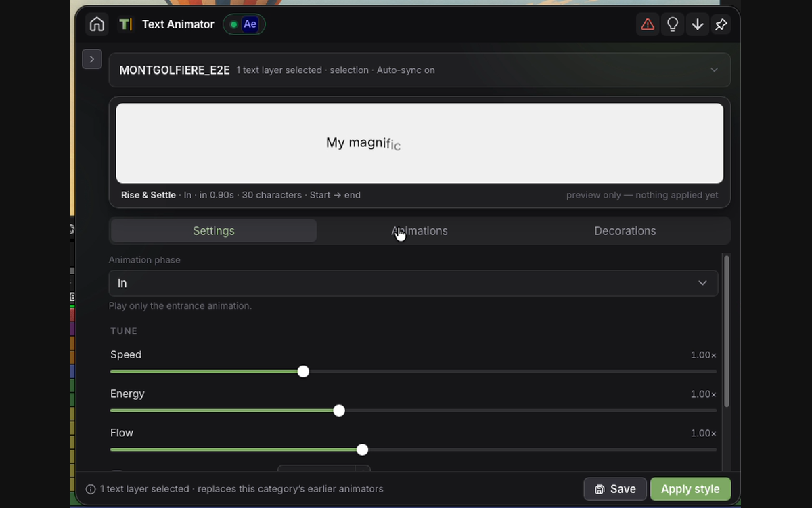
Task: Click the After Effects connection status badge
Action: click(x=244, y=24)
